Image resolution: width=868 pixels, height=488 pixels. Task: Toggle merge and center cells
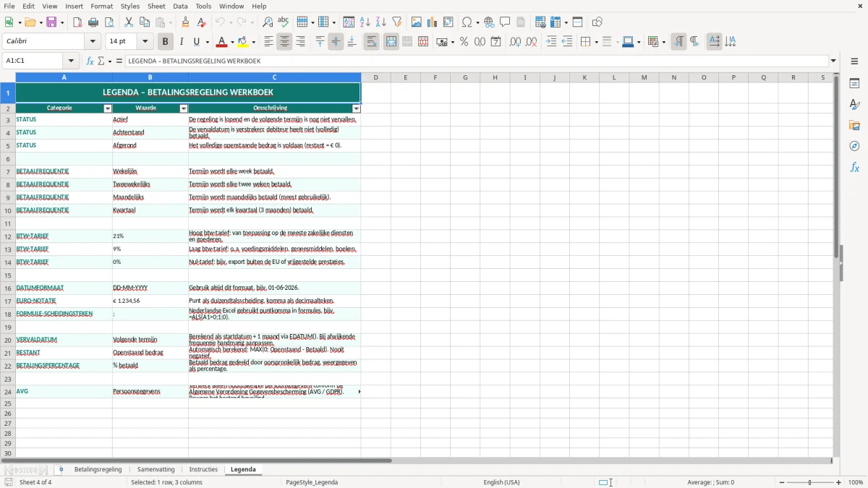391,42
